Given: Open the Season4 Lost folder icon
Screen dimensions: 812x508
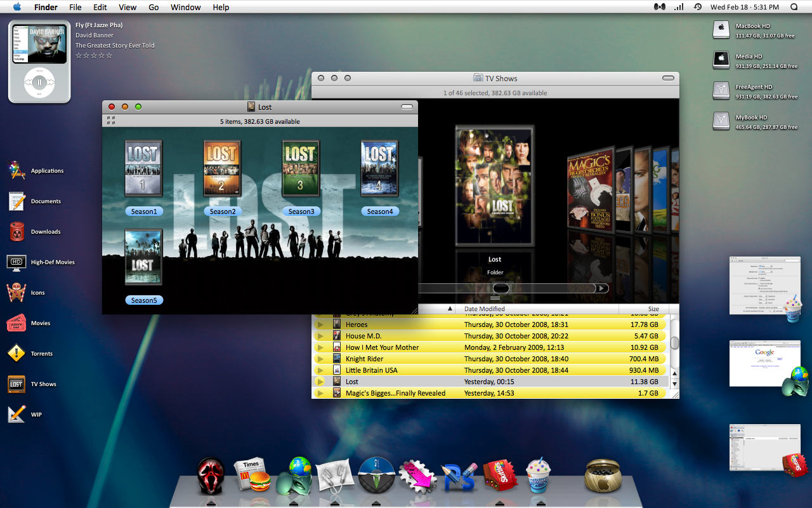Looking at the screenshot, I should (379, 168).
